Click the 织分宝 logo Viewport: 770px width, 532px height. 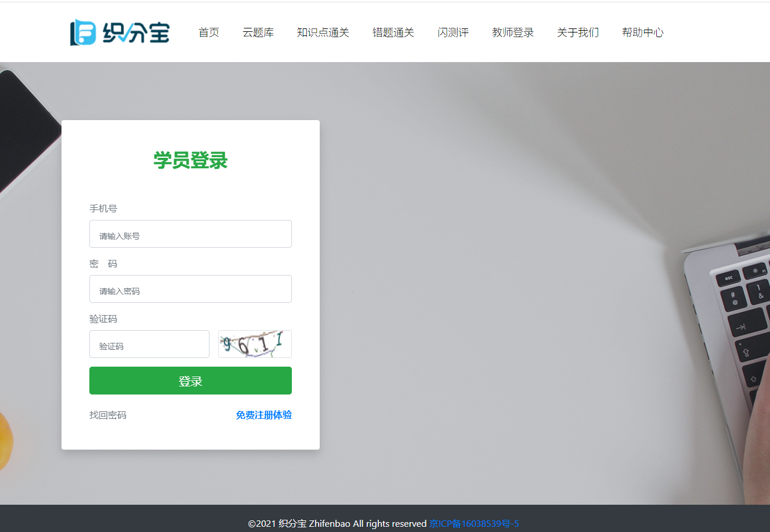120,32
